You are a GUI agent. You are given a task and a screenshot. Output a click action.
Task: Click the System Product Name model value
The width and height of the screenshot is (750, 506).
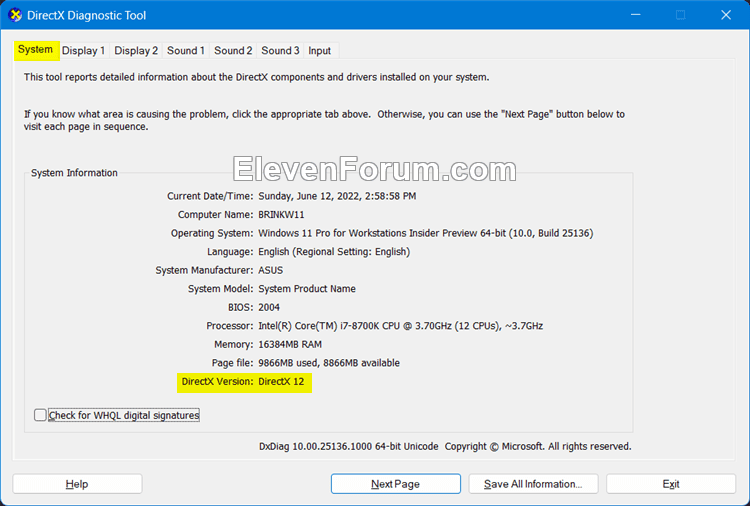click(x=307, y=289)
